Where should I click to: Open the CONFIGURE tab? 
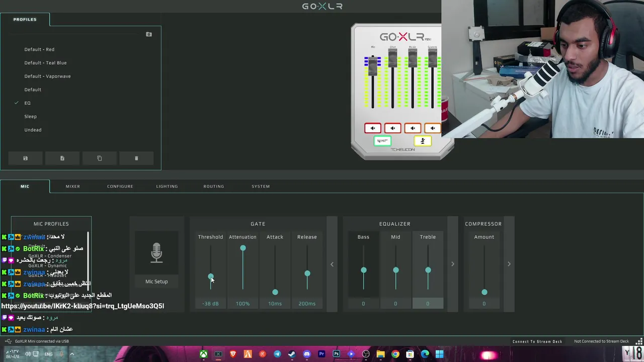pyautogui.click(x=120, y=187)
